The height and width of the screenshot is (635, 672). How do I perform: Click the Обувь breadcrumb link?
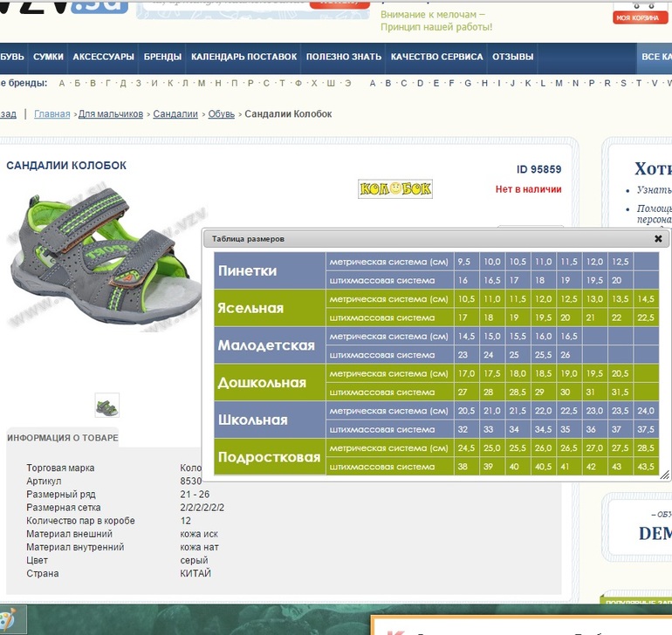point(221,114)
